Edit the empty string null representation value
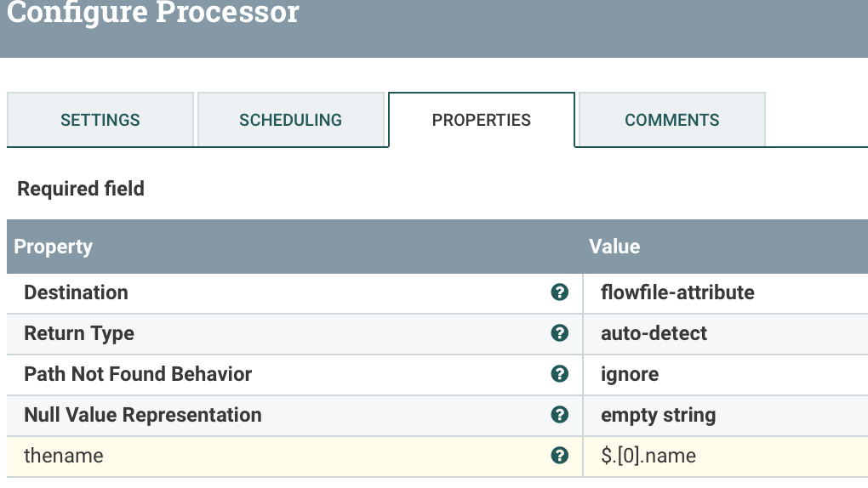 point(658,415)
